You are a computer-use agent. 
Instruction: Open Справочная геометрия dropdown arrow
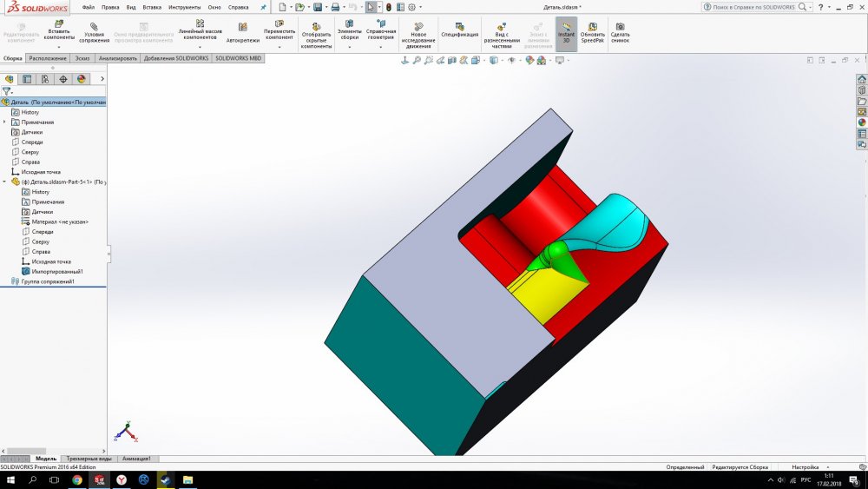coord(381,47)
